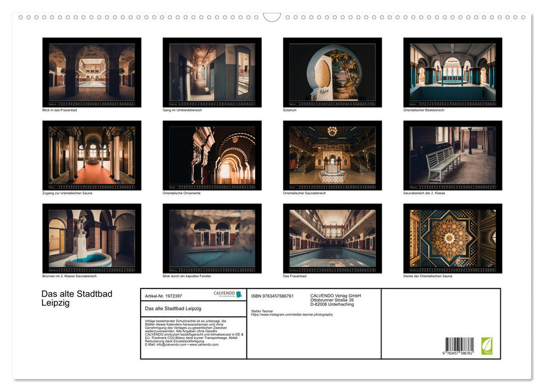Click the ISBN 9783457586761 text
Viewport: 544px width, 392px height.
(272, 296)
